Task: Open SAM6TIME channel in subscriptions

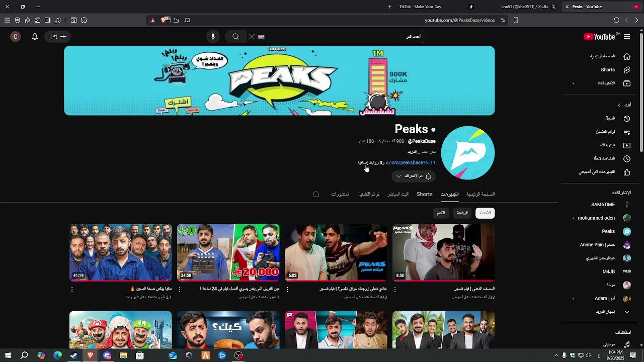Action: tap(610, 205)
